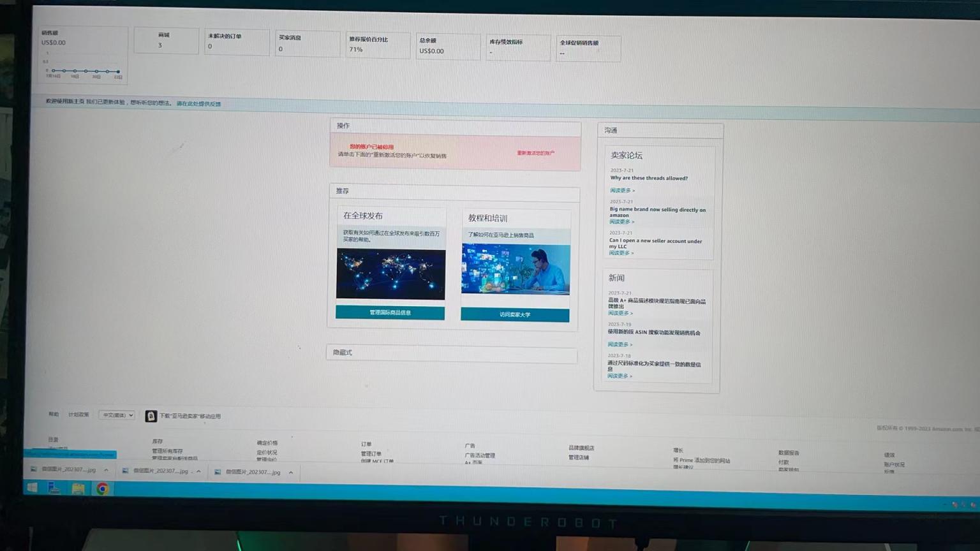Click 阅读更多 under 'Why are these threads allowed?'
Image resolution: width=980 pixels, height=551 pixels.
point(622,190)
